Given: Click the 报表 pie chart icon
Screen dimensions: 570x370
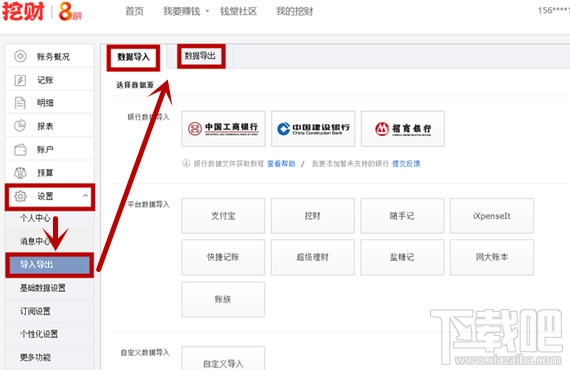Looking at the screenshot, I should 20,126.
